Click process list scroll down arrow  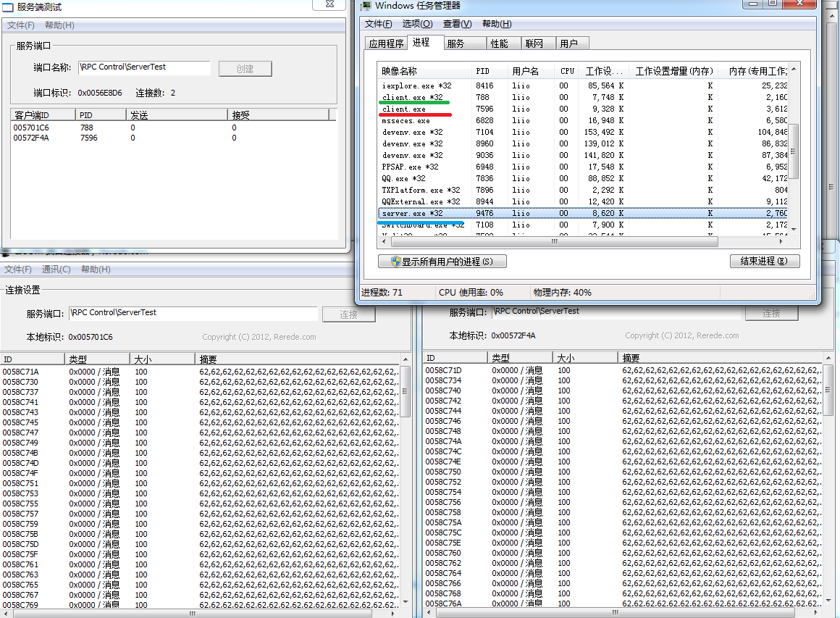coord(794,230)
